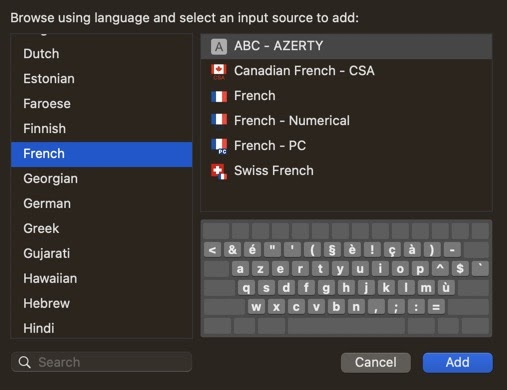Click the PC-badged flag icon for French - PC
This screenshot has height=390, width=507.
(219, 146)
